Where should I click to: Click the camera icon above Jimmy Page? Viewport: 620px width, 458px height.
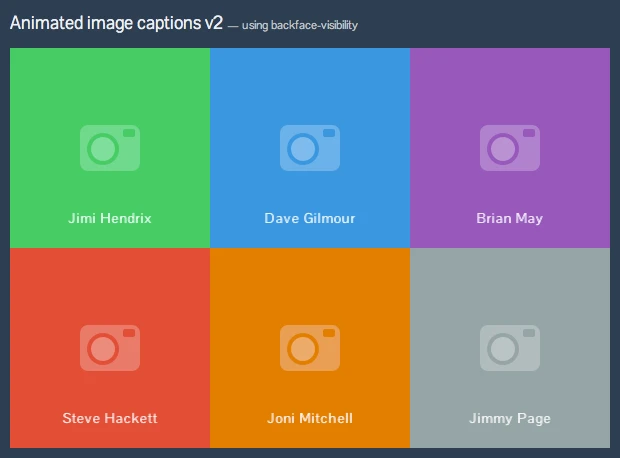(510, 348)
